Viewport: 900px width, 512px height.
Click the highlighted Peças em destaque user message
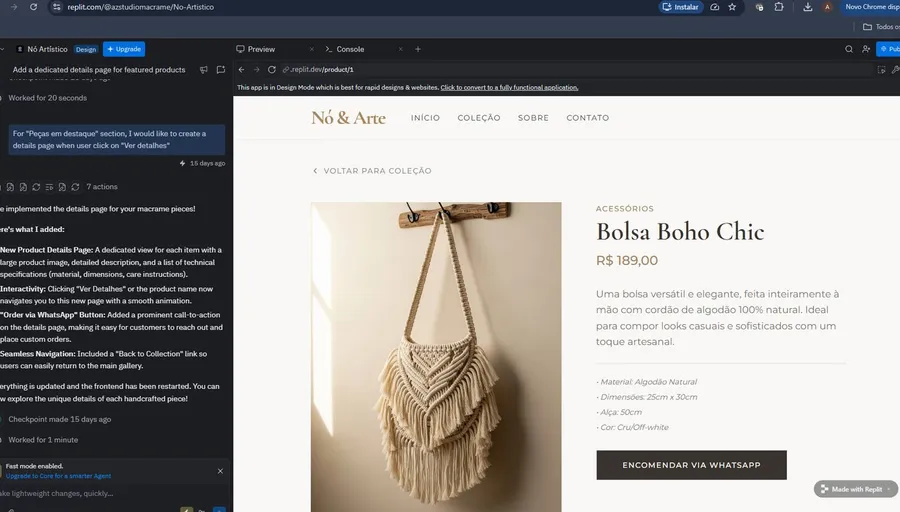click(x=117, y=139)
